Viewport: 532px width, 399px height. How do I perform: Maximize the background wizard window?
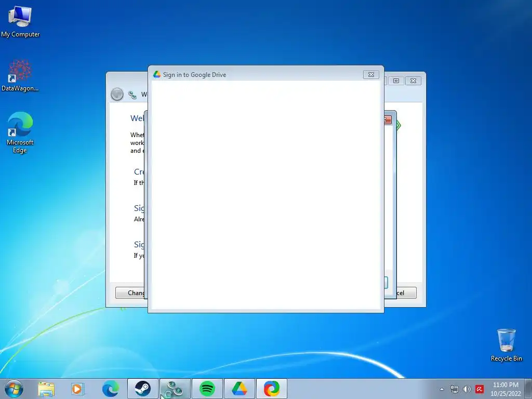tap(395, 81)
